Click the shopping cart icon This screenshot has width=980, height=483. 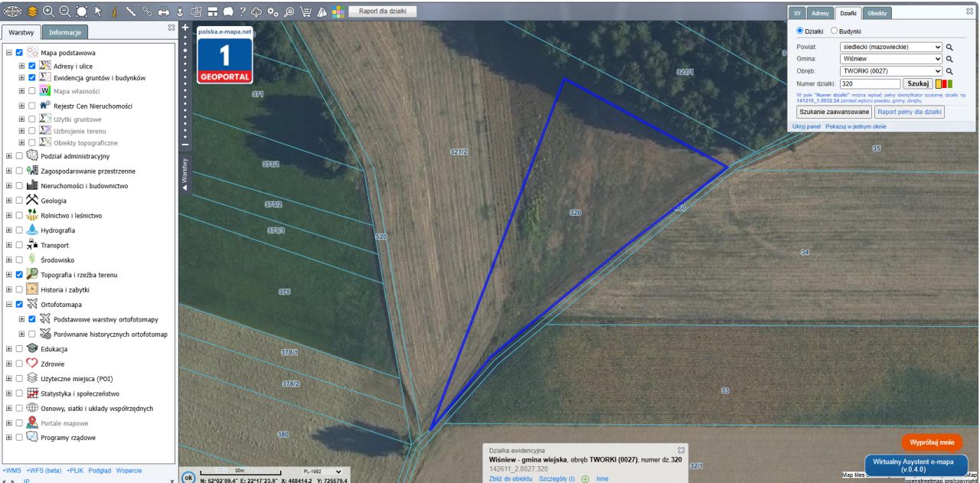pyautogui.click(x=305, y=11)
